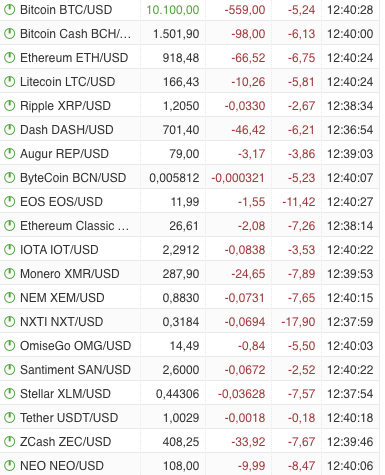Image resolution: width=385 pixels, height=475 pixels.
Task: Click the green power icon beside Stellar XLM/USD
Action: tap(9, 393)
